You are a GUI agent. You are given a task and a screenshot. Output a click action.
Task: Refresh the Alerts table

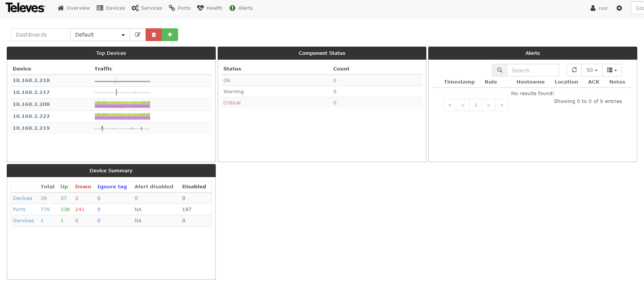[574, 70]
